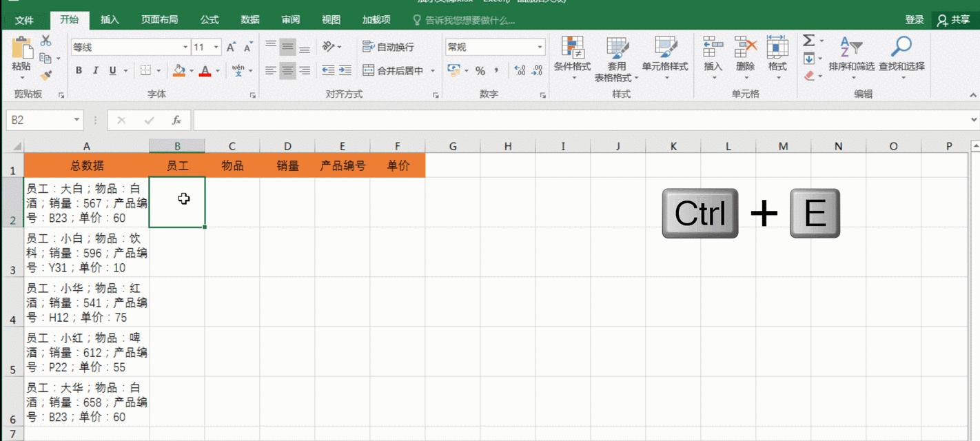Toggle middle vertical alignment

tap(287, 47)
